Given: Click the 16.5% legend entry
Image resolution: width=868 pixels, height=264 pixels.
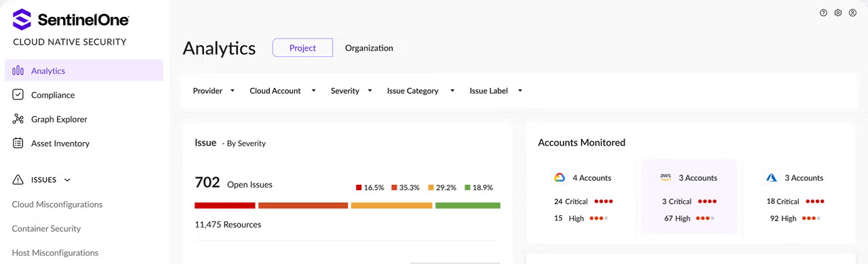Looking at the screenshot, I should pyautogui.click(x=370, y=188).
